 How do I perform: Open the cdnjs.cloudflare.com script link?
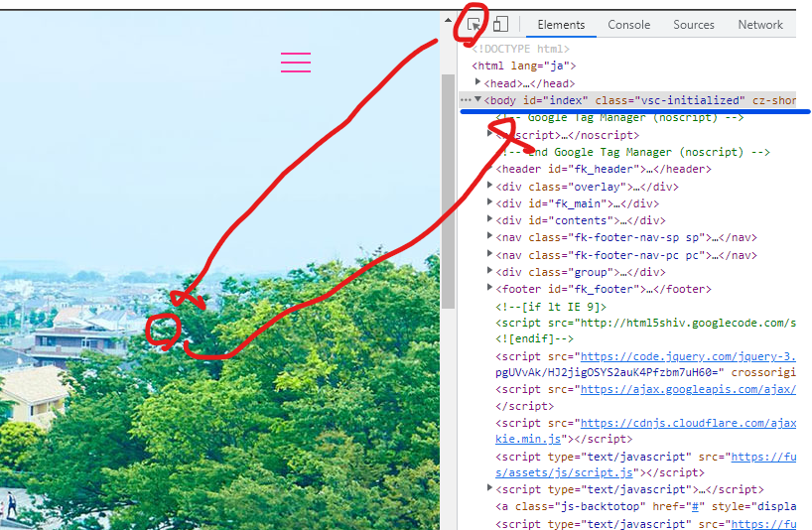tap(687, 424)
